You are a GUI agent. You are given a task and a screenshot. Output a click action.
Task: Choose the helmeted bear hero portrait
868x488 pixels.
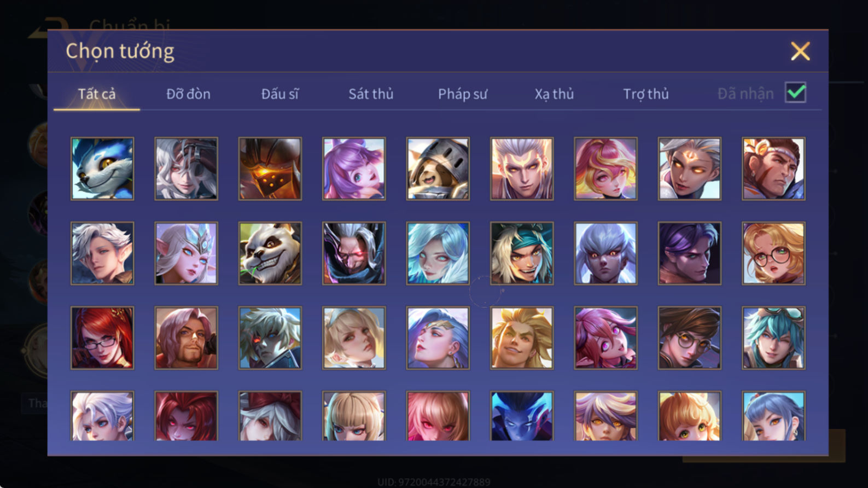(x=438, y=169)
